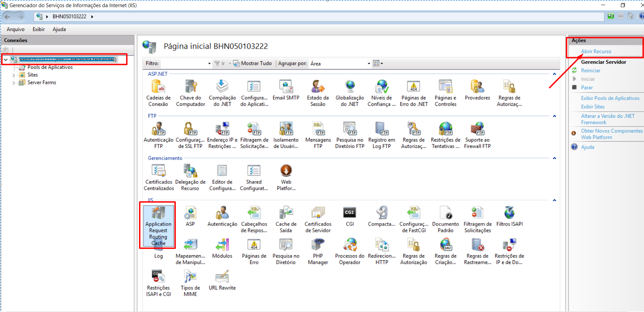Open Filtros ISAPI feature

click(x=510, y=216)
